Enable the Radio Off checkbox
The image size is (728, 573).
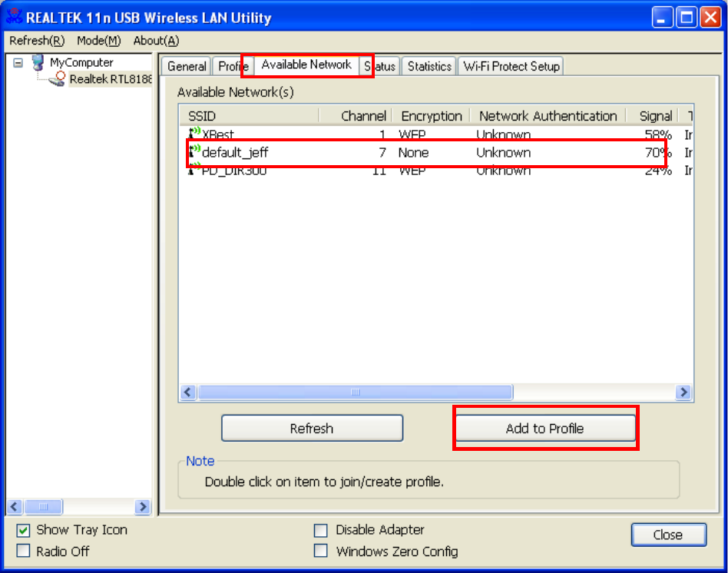(23, 551)
